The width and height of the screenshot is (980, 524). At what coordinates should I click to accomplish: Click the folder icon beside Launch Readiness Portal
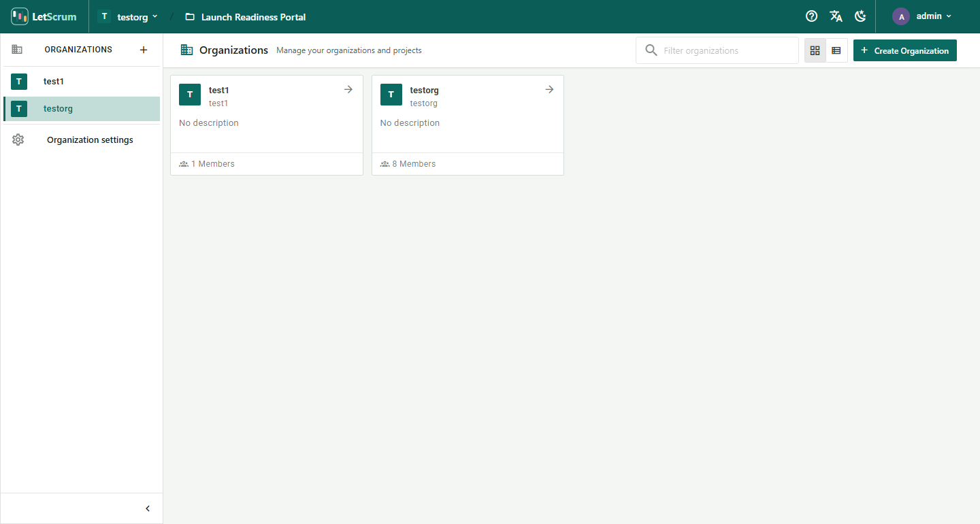pos(190,17)
